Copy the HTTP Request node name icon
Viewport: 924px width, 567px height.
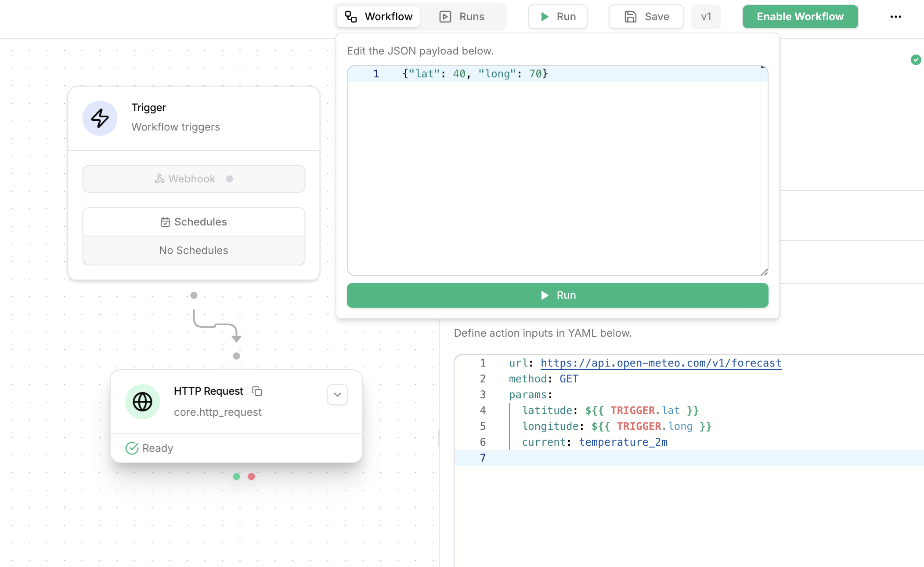(x=257, y=391)
